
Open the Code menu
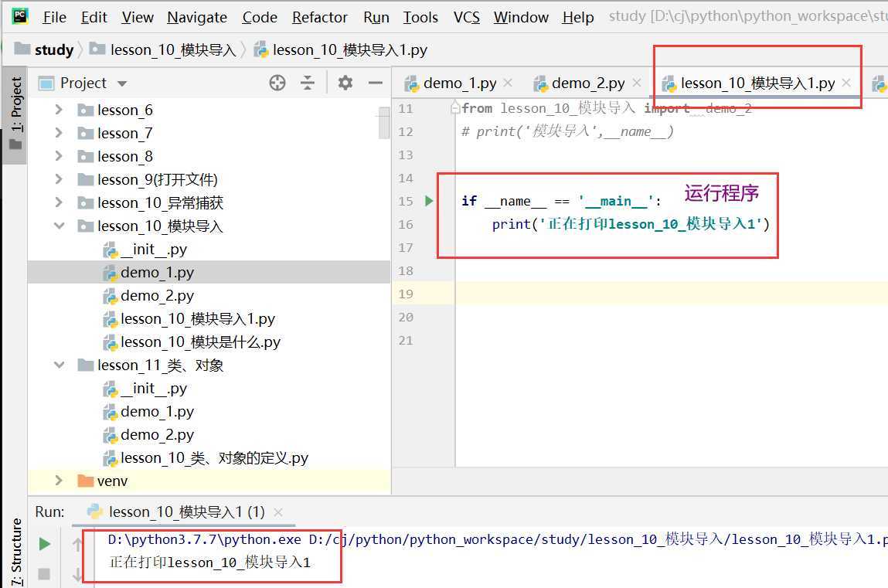[260, 18]
